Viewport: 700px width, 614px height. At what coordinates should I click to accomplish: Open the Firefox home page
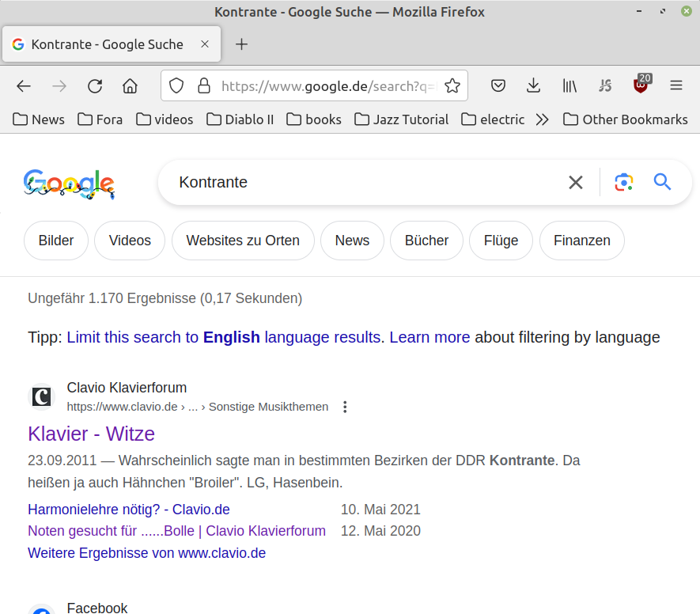point(130,85)
